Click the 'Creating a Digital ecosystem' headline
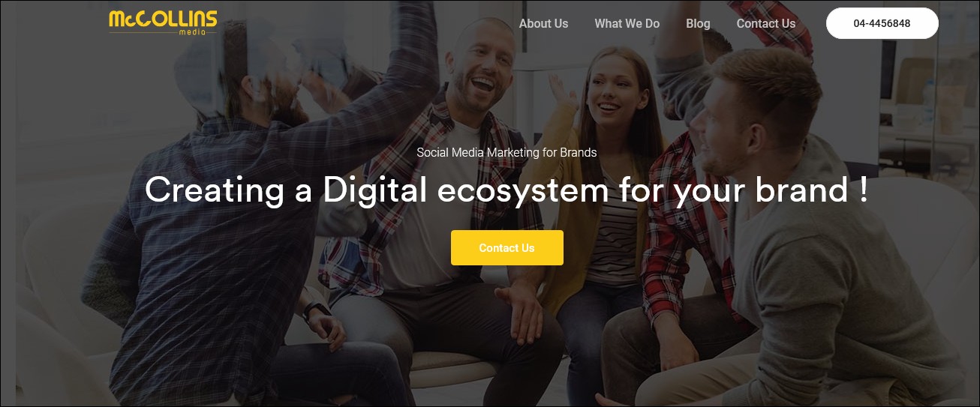Image resolution: width=980 pixels, height=407 pixels. coord(507,190)
